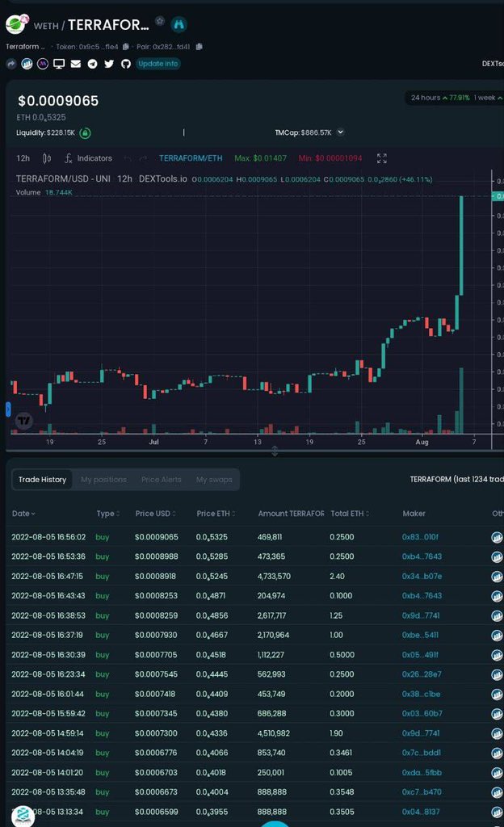Open maker address 0x34..b07e
504x827 pixels.
pos(422,577)
